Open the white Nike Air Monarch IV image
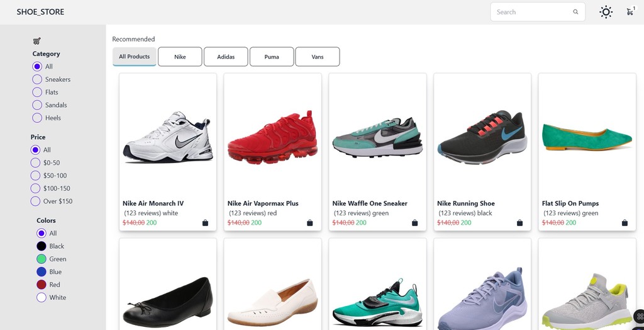The image size is (644, 330). click(x=168, y=137)
